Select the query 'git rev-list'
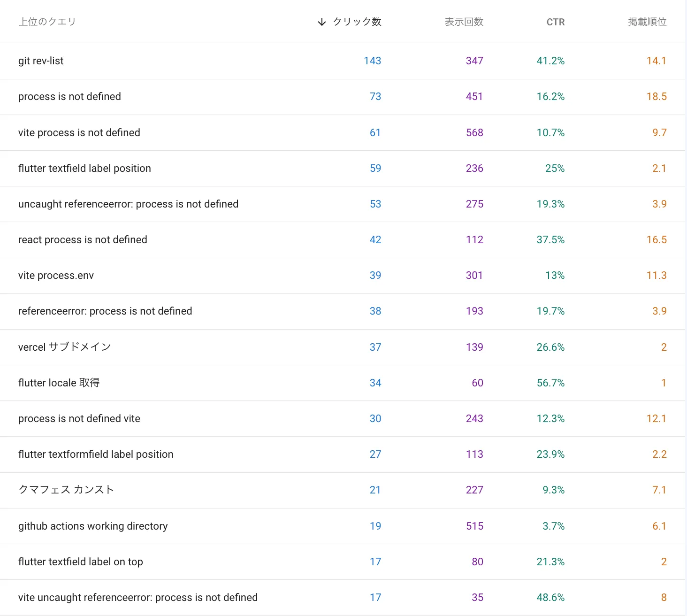687x616 pixels. pyautogui.click(x=41, y=61)
